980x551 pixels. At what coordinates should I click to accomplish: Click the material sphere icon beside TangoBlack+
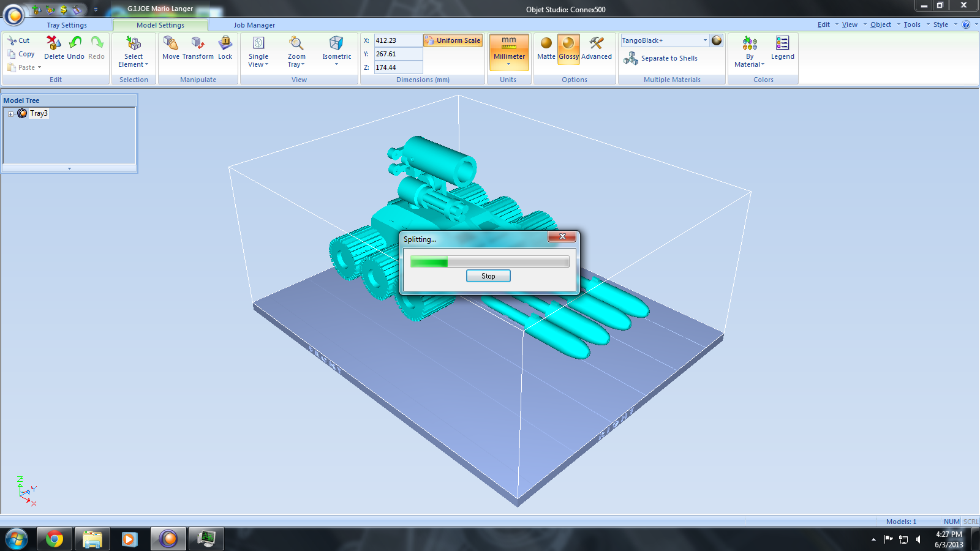click(x=717, y=40)
